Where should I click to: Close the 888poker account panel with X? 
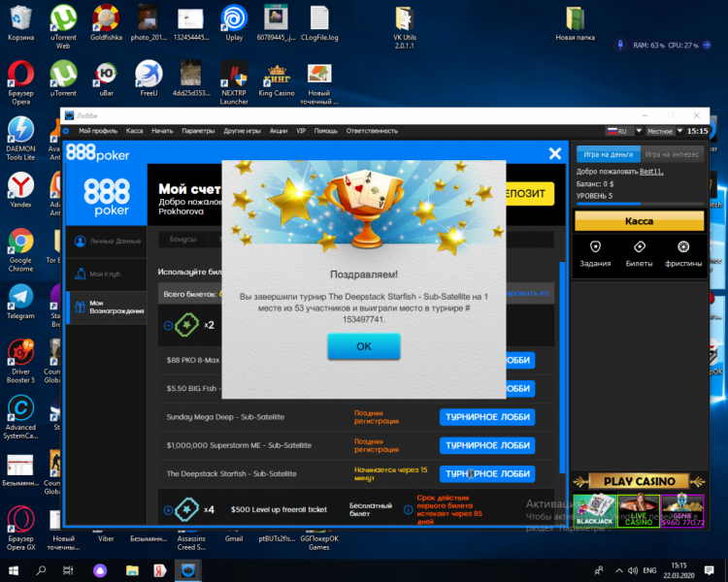pyautogui.click(x=555, y=153)
